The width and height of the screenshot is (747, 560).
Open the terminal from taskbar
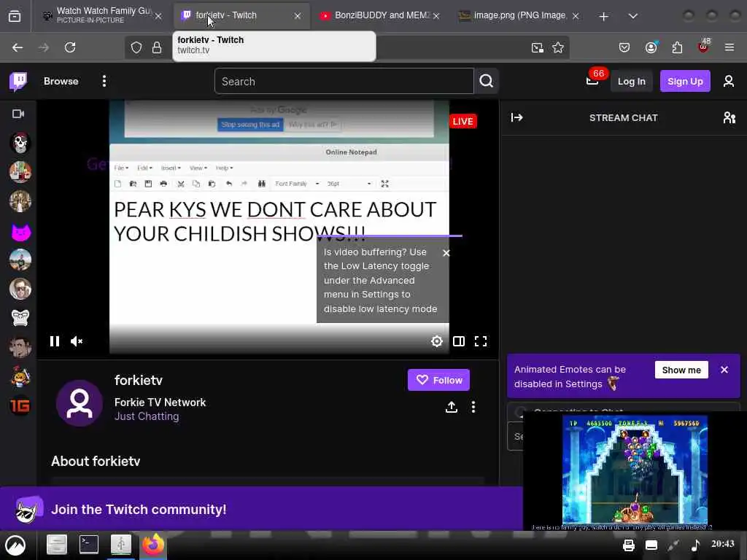point(88,545)
